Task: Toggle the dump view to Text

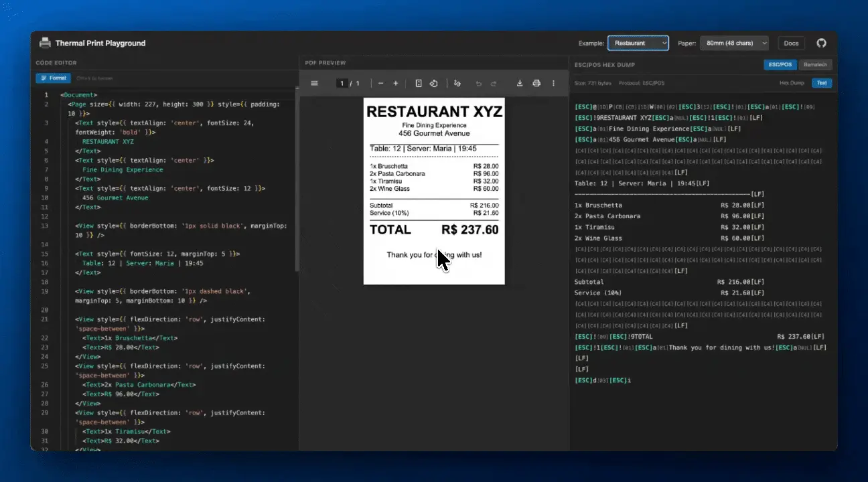Action: 821,83
